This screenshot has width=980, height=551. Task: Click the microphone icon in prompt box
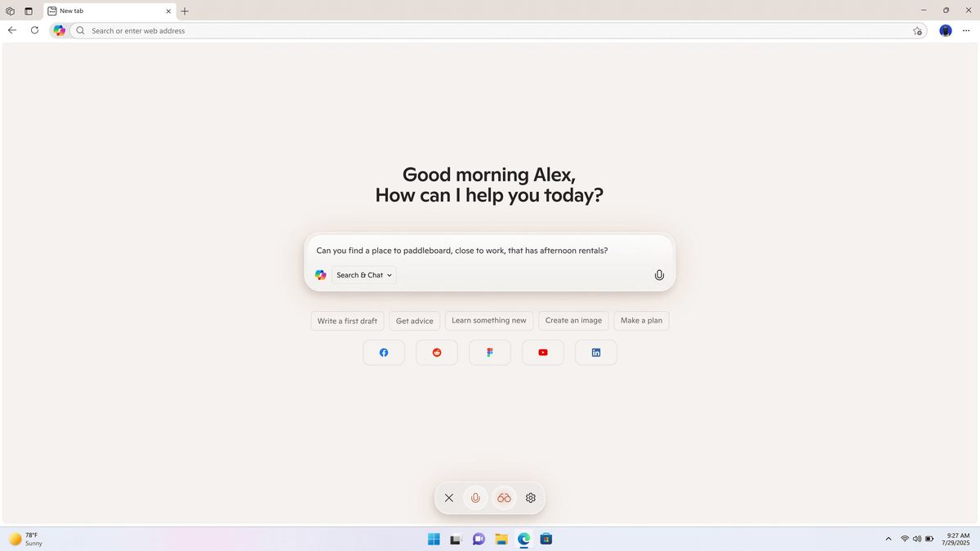(x=659, y=275)
